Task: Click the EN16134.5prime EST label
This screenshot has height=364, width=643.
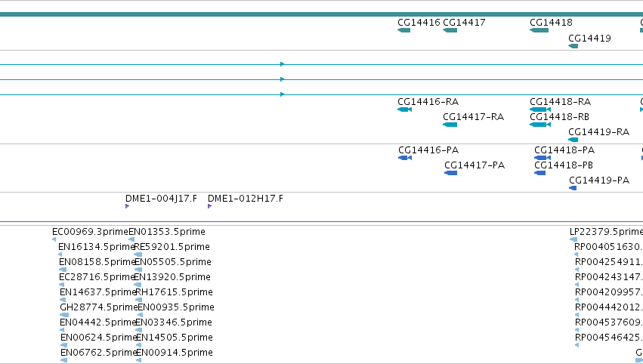Action: click(97, 247)
